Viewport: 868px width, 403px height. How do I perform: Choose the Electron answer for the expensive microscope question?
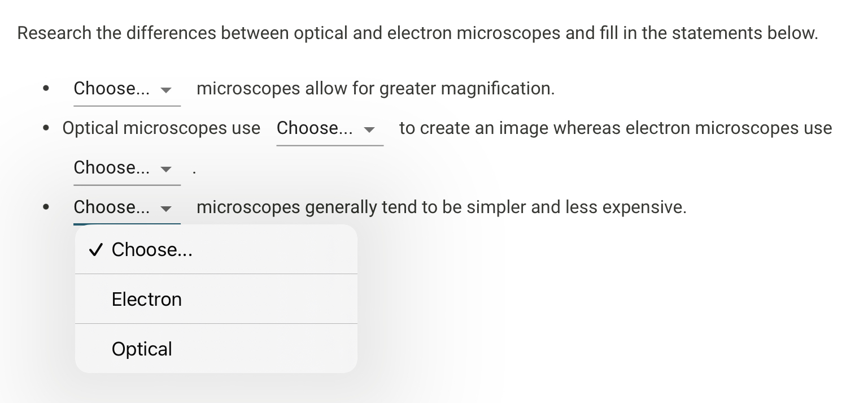pos(146,299)
